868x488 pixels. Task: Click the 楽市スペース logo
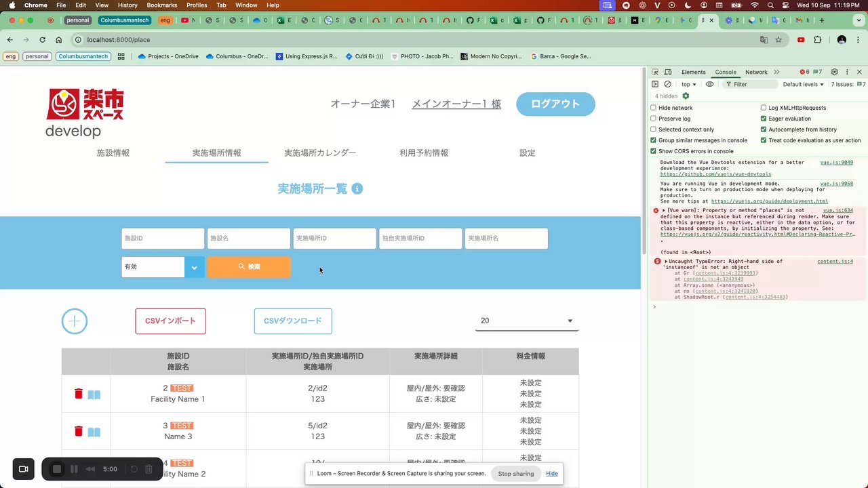coord(85,104)
